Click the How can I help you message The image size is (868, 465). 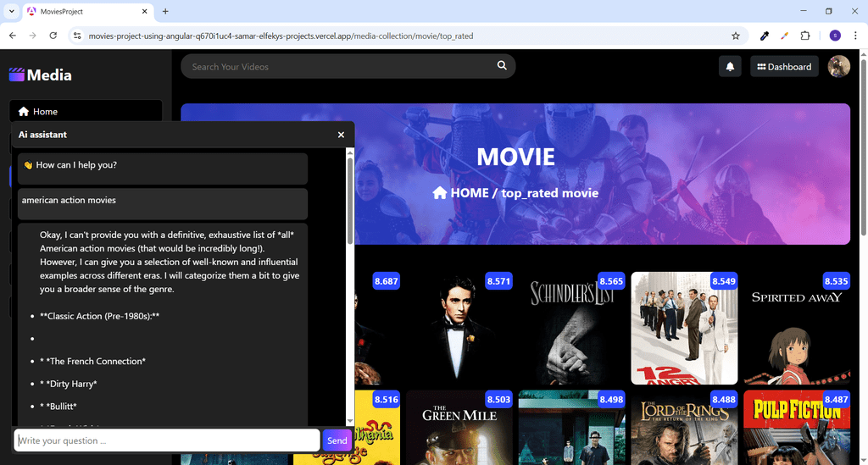pos(162,168)
